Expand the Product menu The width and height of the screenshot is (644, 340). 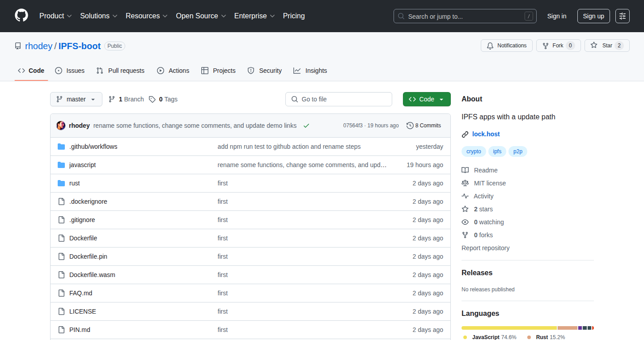coord(55,16)
